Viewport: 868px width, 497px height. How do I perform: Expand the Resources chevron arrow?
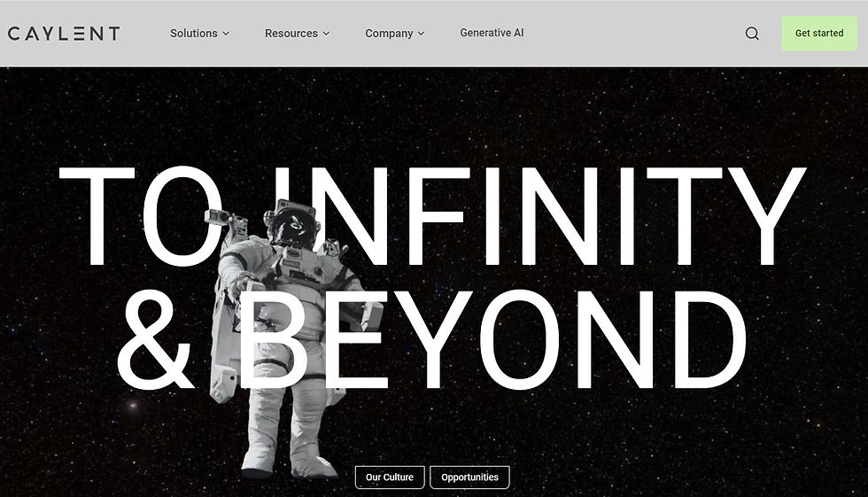(x=326, y=34)
